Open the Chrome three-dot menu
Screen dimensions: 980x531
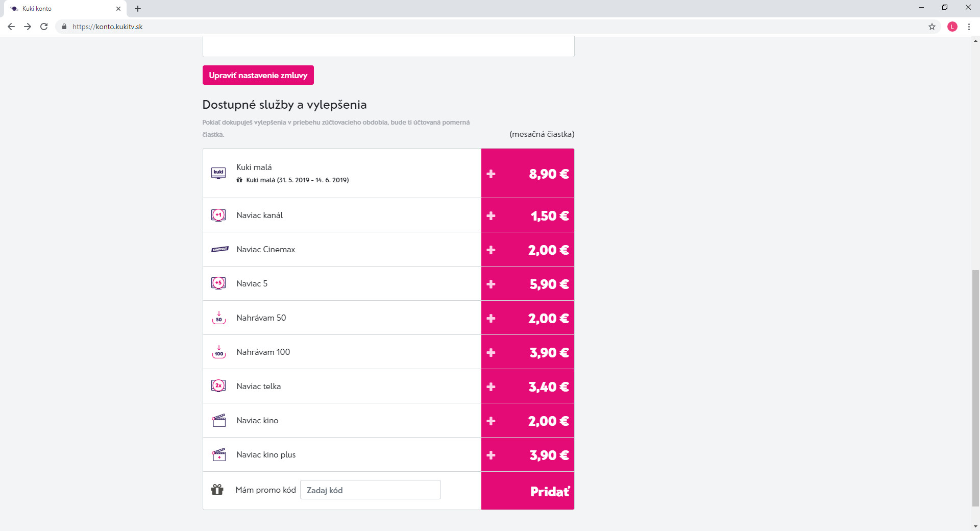coord(969,27)
